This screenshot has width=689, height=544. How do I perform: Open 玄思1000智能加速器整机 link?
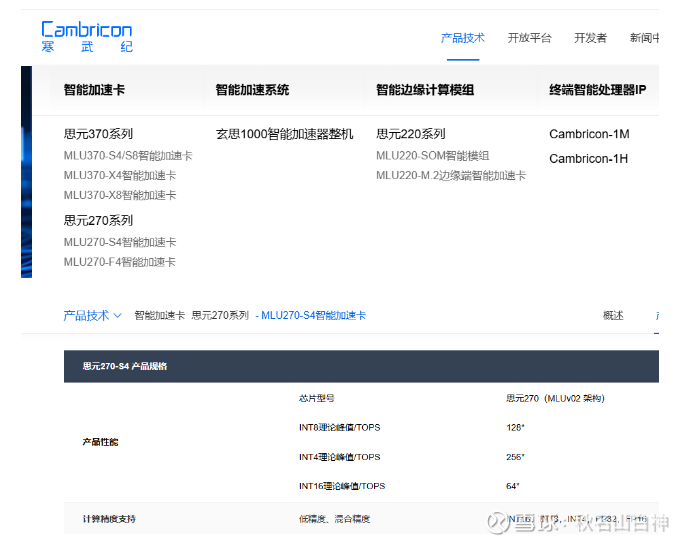click(284, 134)
